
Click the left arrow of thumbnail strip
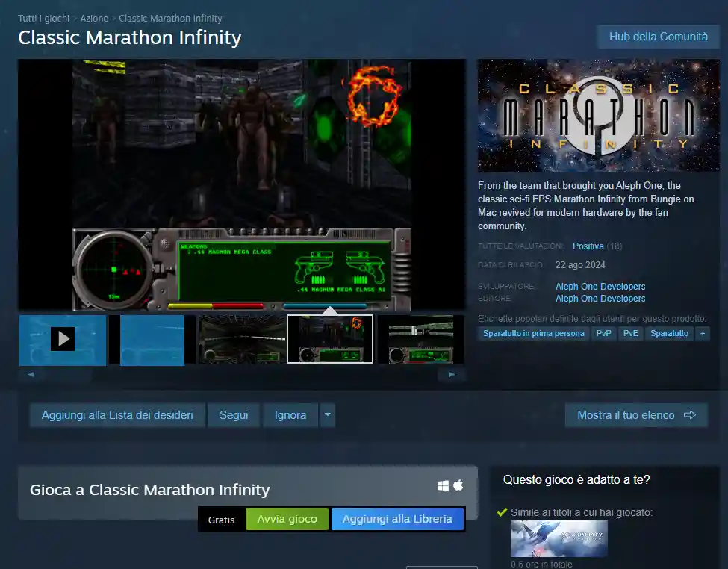31,374
